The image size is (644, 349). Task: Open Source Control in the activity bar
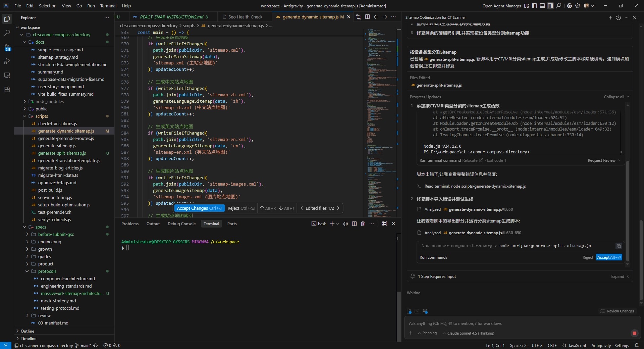7,47
